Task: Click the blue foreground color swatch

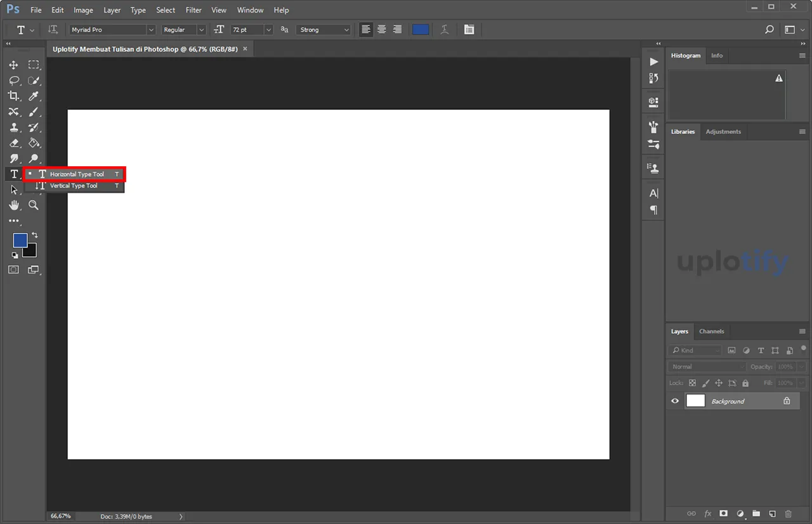Action: pos(20,240)
